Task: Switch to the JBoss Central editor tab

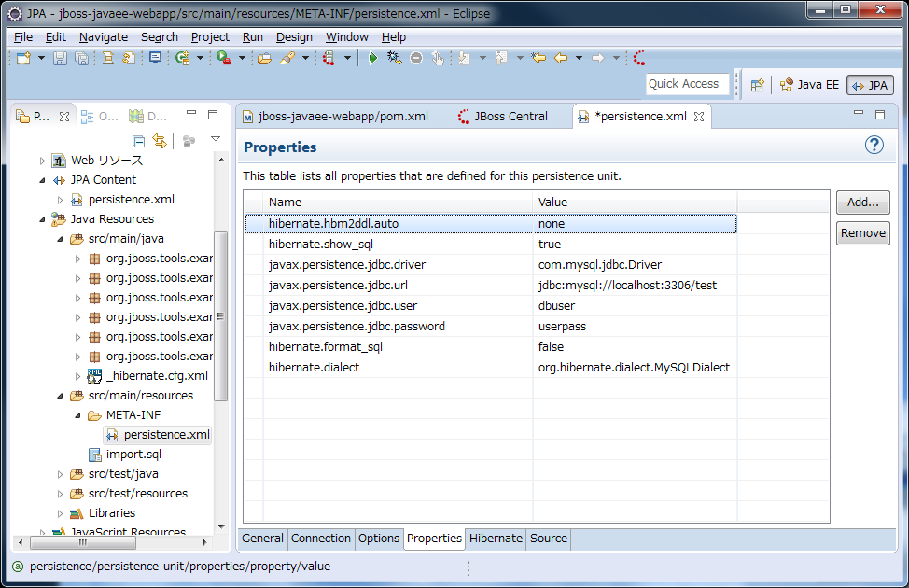Action: click(503, 117)
